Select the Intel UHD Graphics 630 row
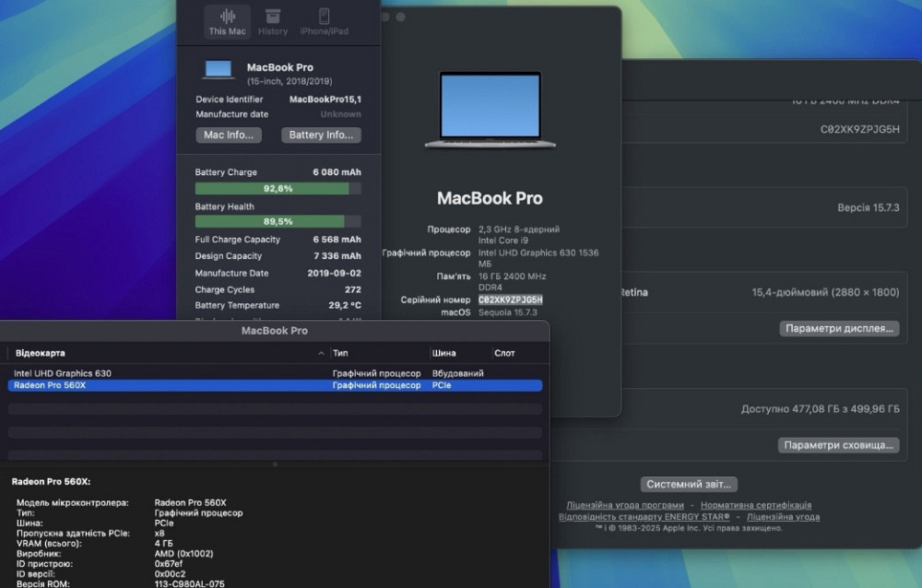 click(64, 373)
